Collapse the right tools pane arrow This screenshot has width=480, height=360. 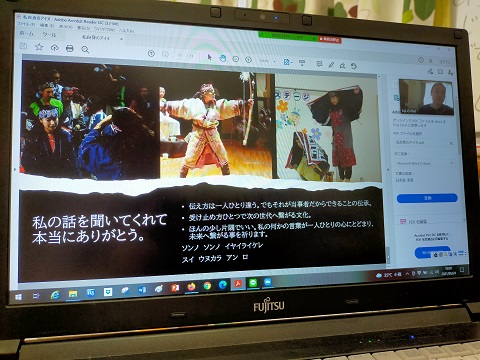point(387,170)
